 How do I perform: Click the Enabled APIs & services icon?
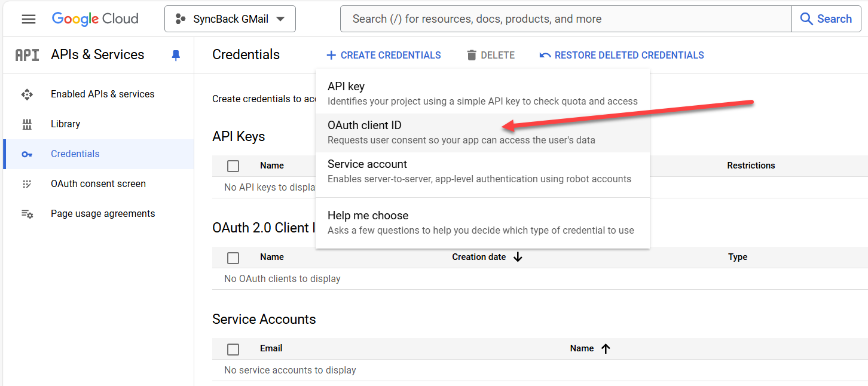pos(27,94)
